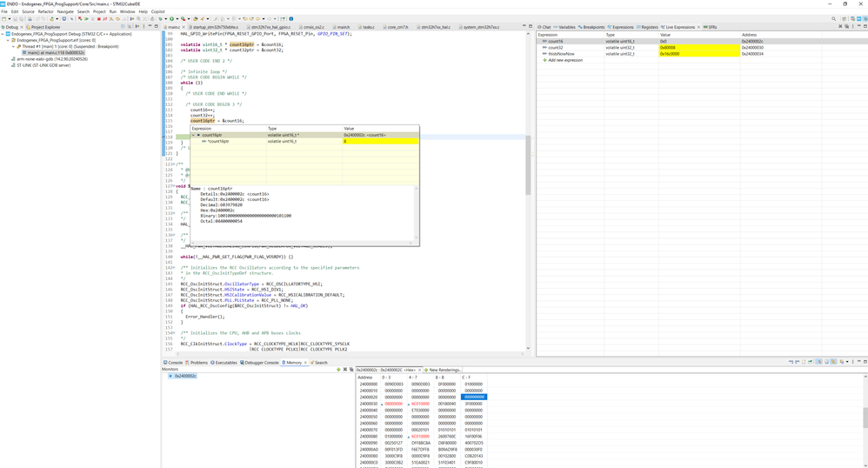This screenshot has height=468, width=868.
Task: Click the Save toolbar icon
Action: pos(16,18)
